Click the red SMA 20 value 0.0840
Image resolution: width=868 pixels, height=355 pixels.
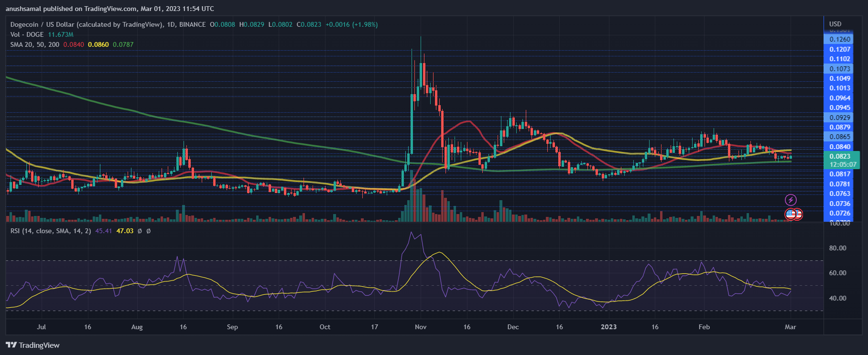[x=74, y=44]
